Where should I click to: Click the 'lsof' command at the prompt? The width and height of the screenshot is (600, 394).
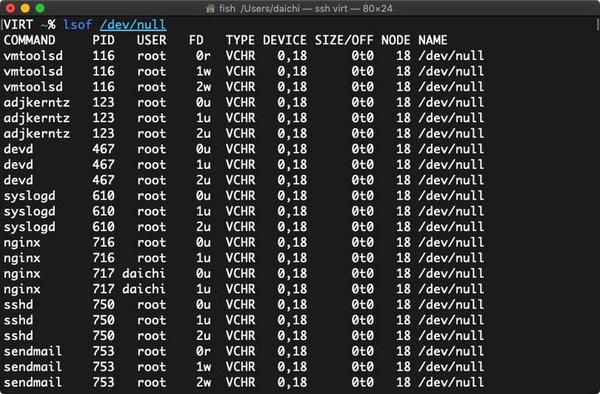tap(78, 25)
